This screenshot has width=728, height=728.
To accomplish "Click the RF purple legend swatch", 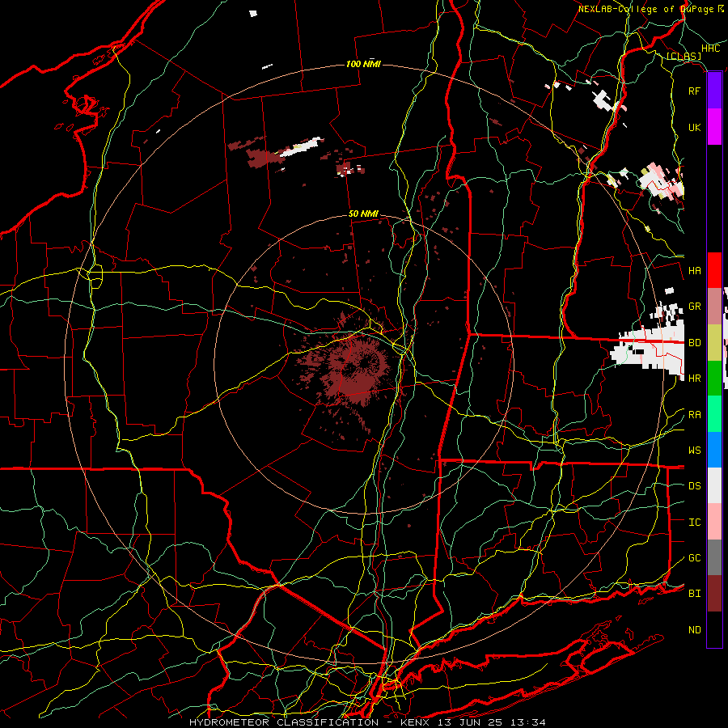I will coord(714,91).
